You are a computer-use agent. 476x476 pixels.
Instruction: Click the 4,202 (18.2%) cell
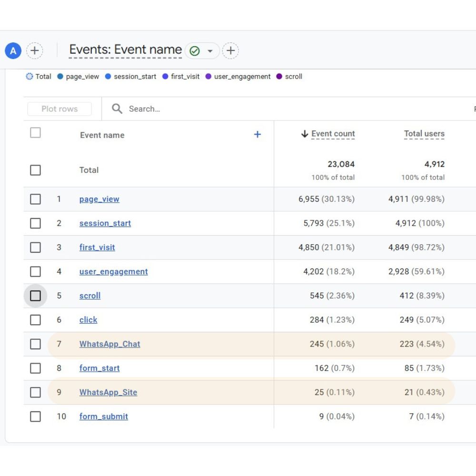[329, 271]
